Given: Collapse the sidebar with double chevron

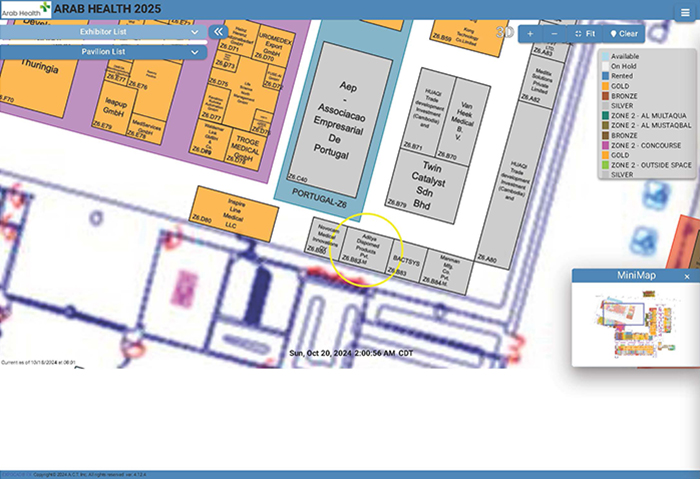Looking at the screenshot, I should [x=218, y=32].
